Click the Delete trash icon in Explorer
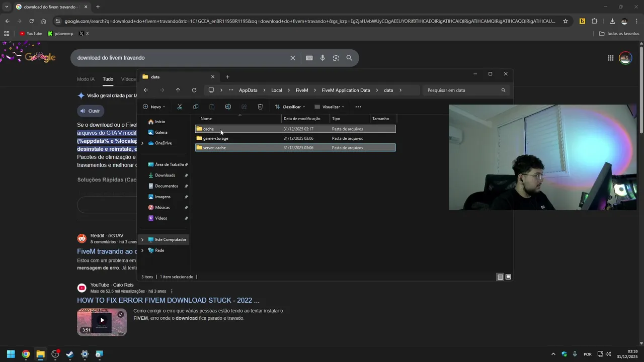 260,107
